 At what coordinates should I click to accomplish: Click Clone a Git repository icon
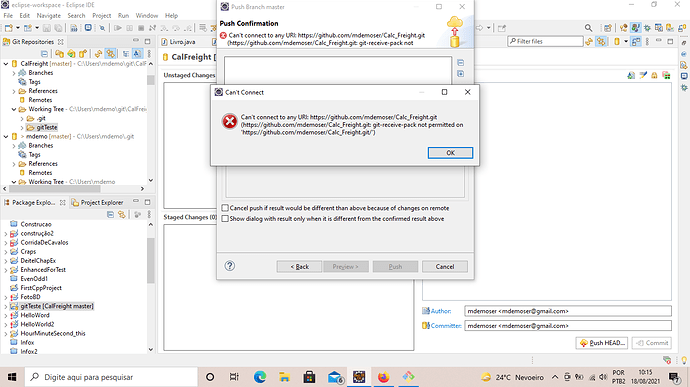click(71, 54)
